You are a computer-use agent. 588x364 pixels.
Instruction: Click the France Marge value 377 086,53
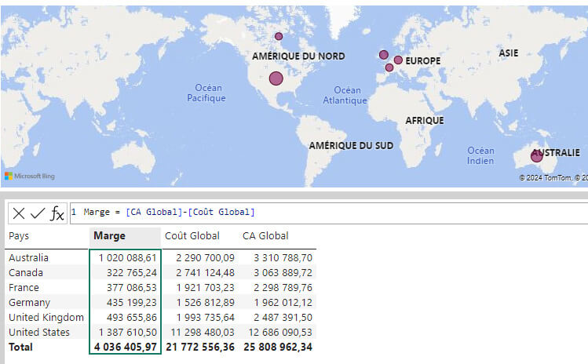tap(128, 287)
